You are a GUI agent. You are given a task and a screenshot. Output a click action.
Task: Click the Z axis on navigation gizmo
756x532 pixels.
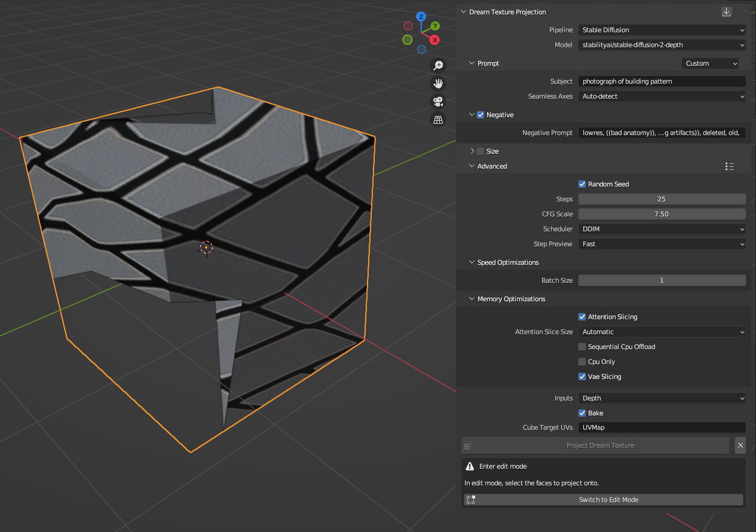[x=421, y=17]
